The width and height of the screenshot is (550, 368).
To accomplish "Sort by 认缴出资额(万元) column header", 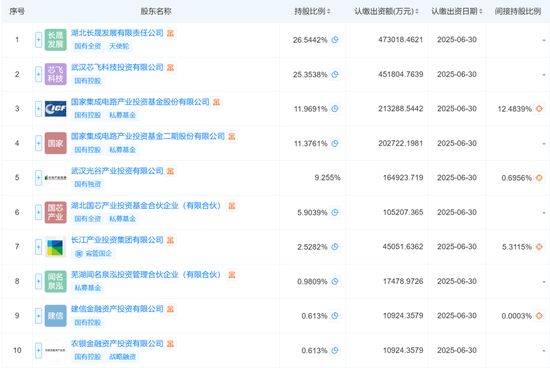I will (x=387, y=11).
